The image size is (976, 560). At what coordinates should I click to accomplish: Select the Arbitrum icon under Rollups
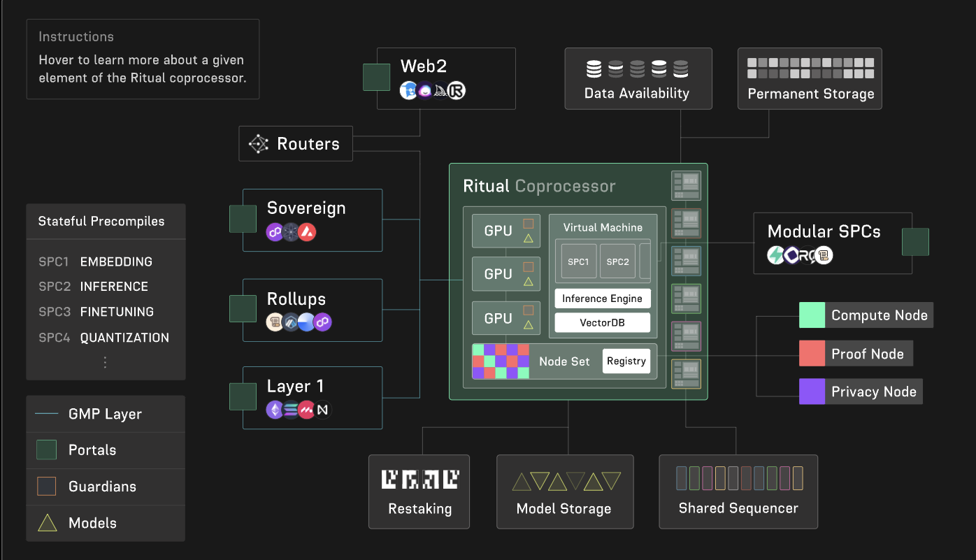[291, 322]
